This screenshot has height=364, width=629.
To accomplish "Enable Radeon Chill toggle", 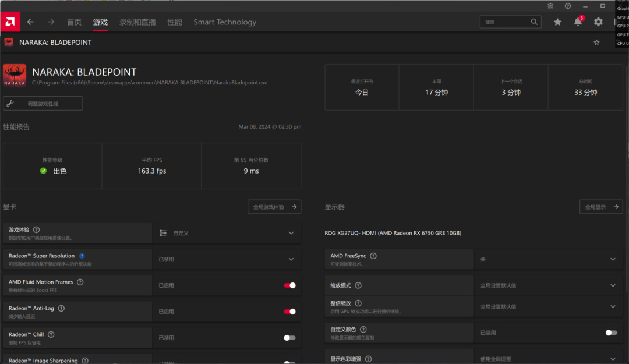I will click(x=289, y=338).
